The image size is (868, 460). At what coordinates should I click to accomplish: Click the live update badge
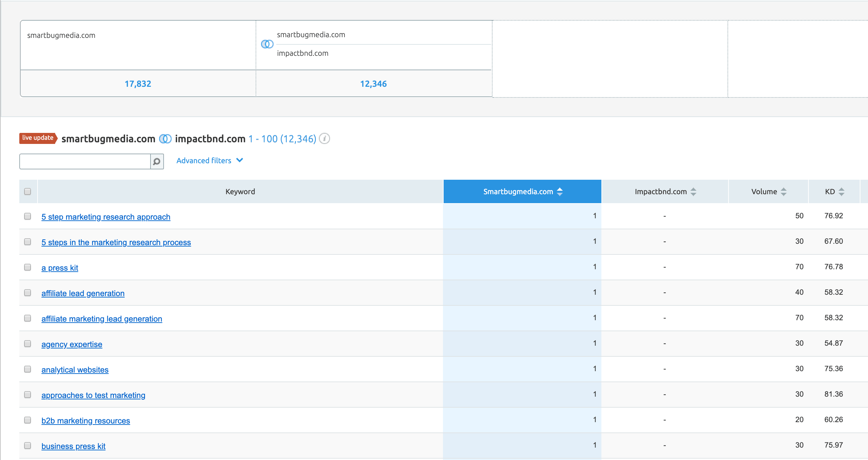pyautogui.click(x=38, y=138)
